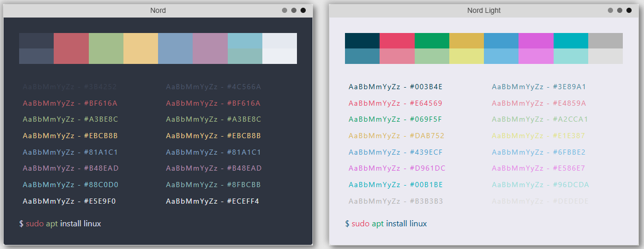This screenshot has height=249, width=644.
Task: Pick the turquoise #00B1BE swatch in Nord Light
Action: pyautogui.click(x=571, y=41)
